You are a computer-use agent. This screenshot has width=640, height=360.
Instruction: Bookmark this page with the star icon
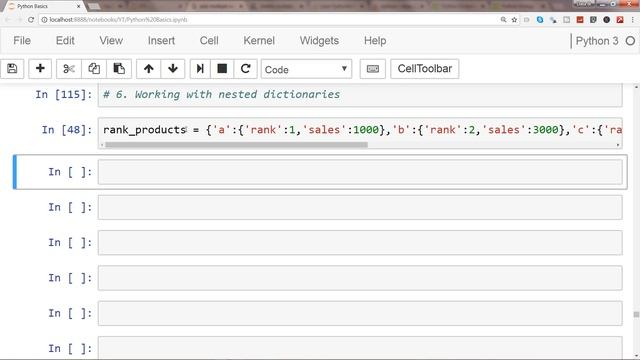[x=514, y=20]
